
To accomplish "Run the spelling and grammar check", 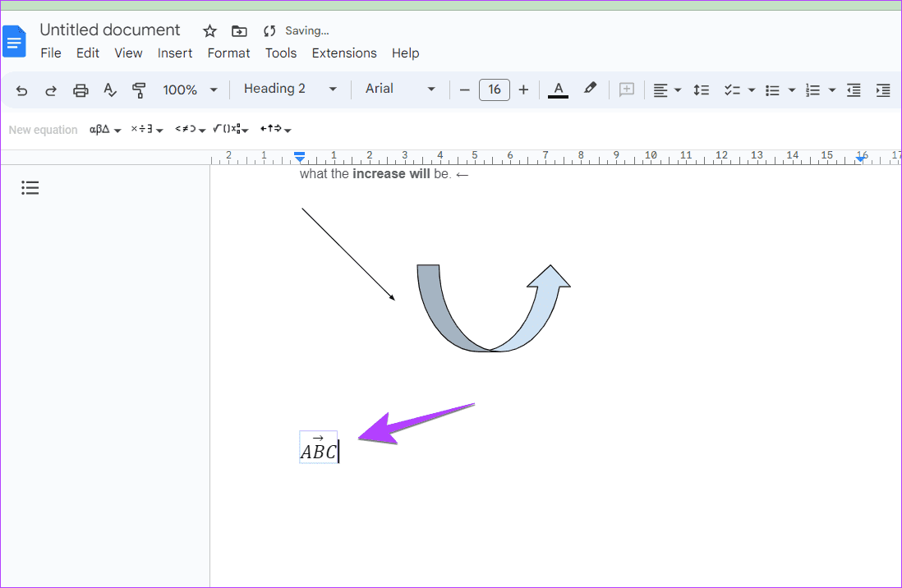I will (109, 90).
